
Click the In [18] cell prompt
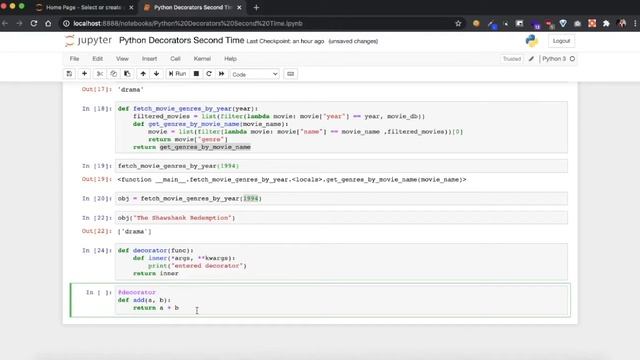97,109
